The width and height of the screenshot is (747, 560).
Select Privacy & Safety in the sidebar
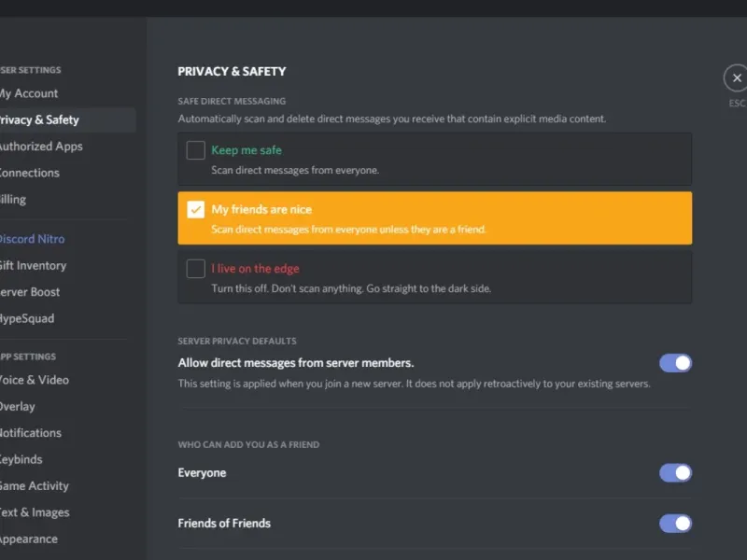click(x=37, y=119)
